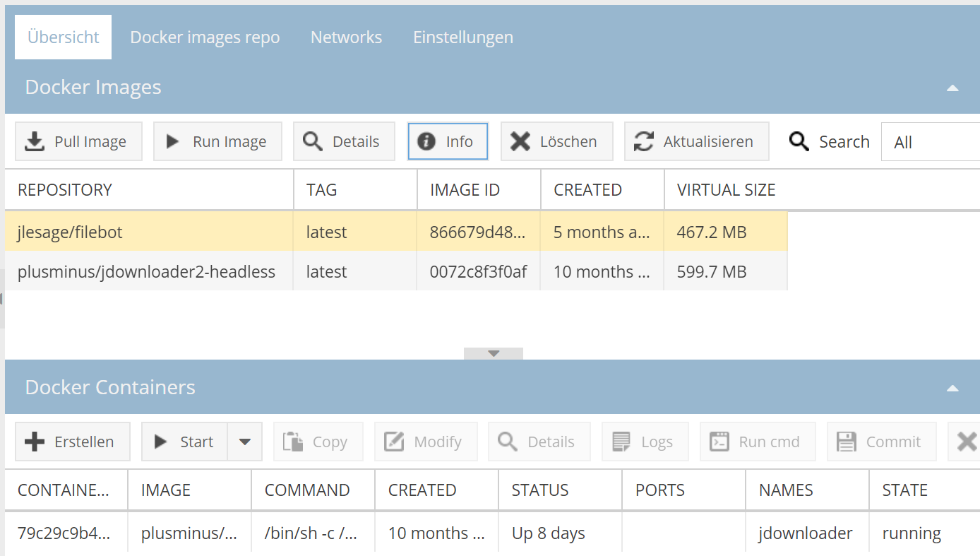Go to the Einstellungen tab
This screenshot has width=980, height=556.
[x=463, y=37]
